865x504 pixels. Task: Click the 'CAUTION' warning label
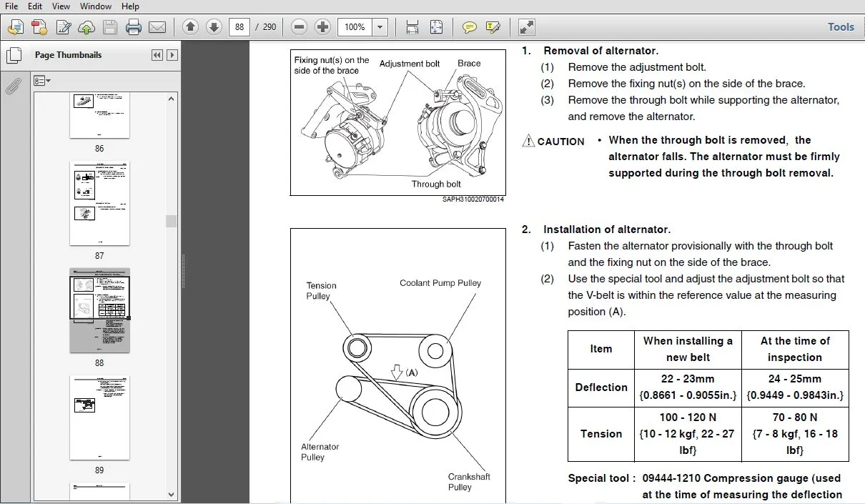[x=553, y=142]
